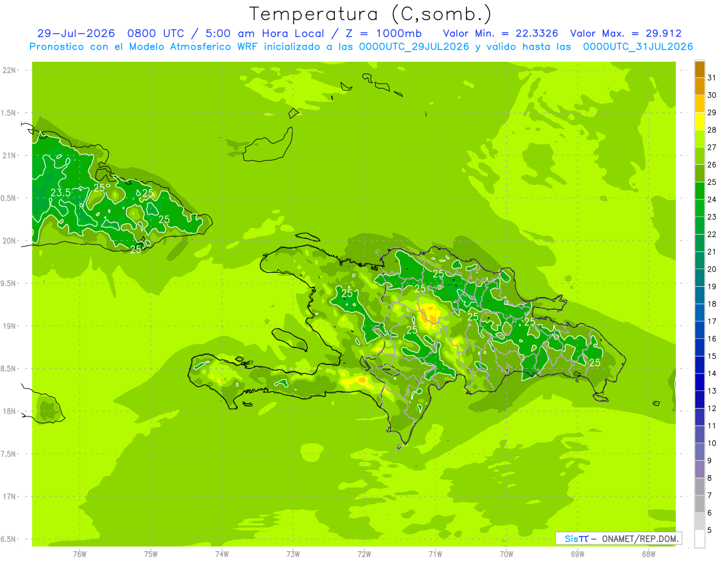
Task: Click the '18N' latitude axis label
Action: coord(8,411)
